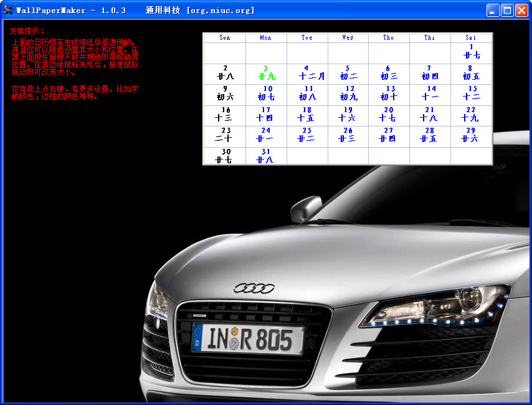Select day 11 初八 calendar cell
This screenshot has width=532, height=405.
coord(307,95)
